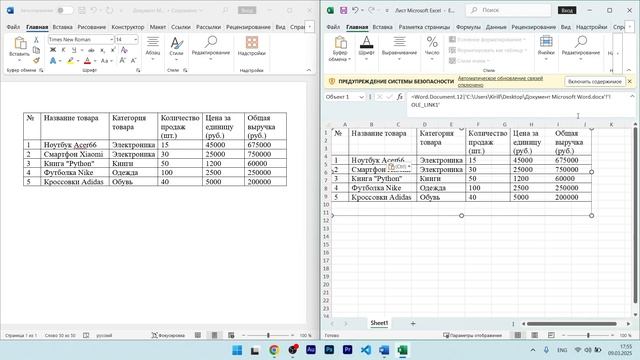
Task: Click the Copy icon in Word clipboard group
Action: pos(36,50)
